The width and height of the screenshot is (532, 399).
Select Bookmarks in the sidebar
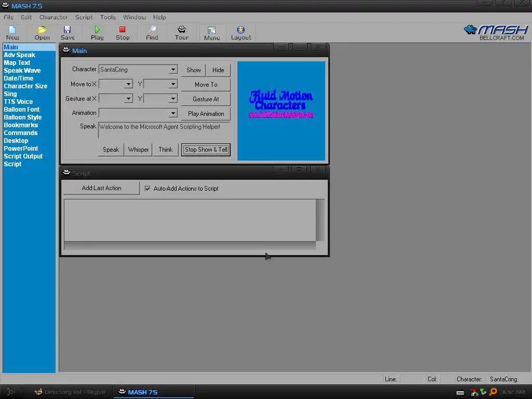(21, 125)
